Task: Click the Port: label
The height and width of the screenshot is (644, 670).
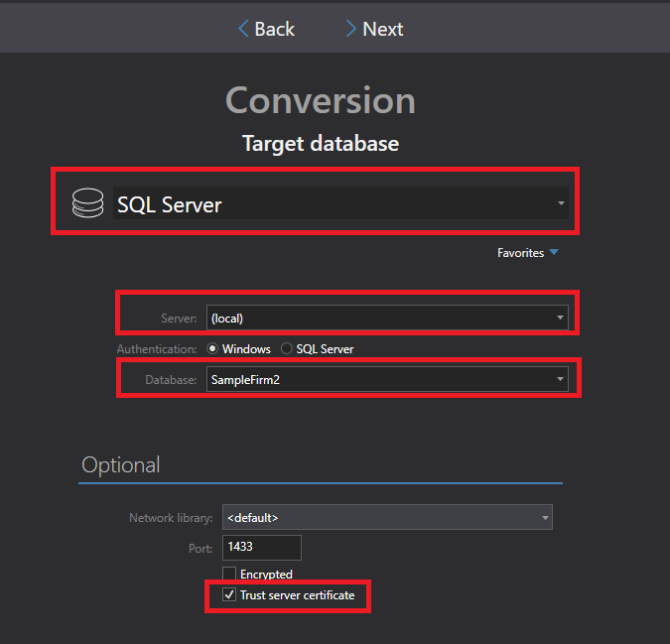Action: [x=201, y=549]
